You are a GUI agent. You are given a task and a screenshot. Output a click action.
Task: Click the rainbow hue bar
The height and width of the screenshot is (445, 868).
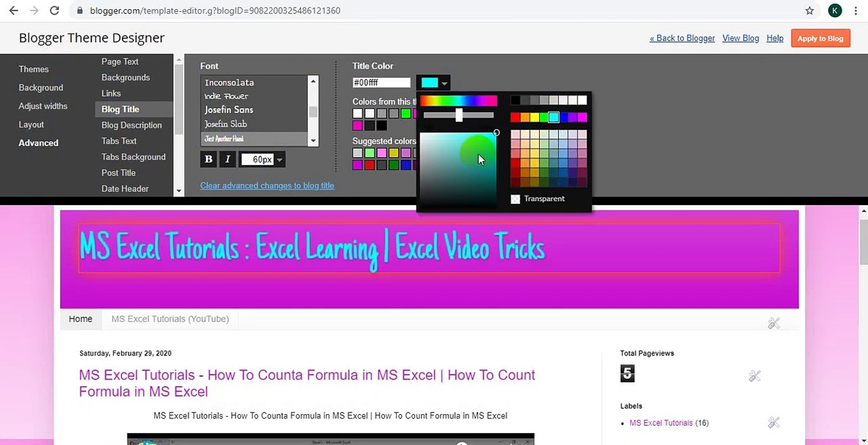click(x=458, y=101)
